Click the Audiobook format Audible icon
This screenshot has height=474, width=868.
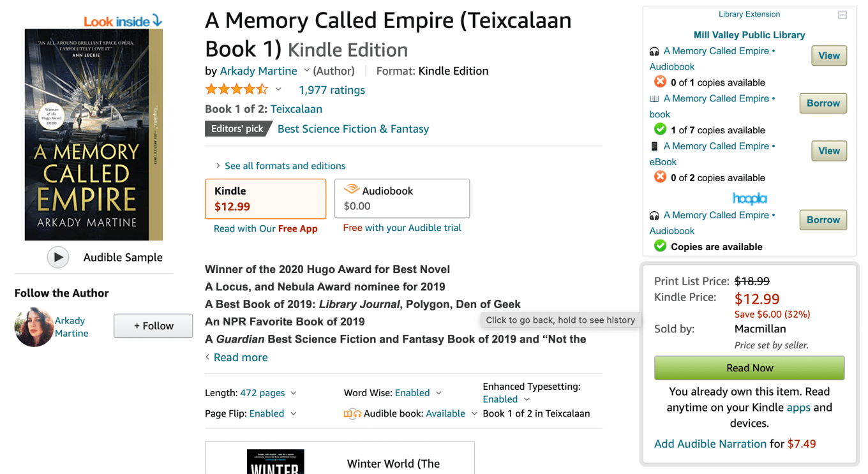pos(351,190)
